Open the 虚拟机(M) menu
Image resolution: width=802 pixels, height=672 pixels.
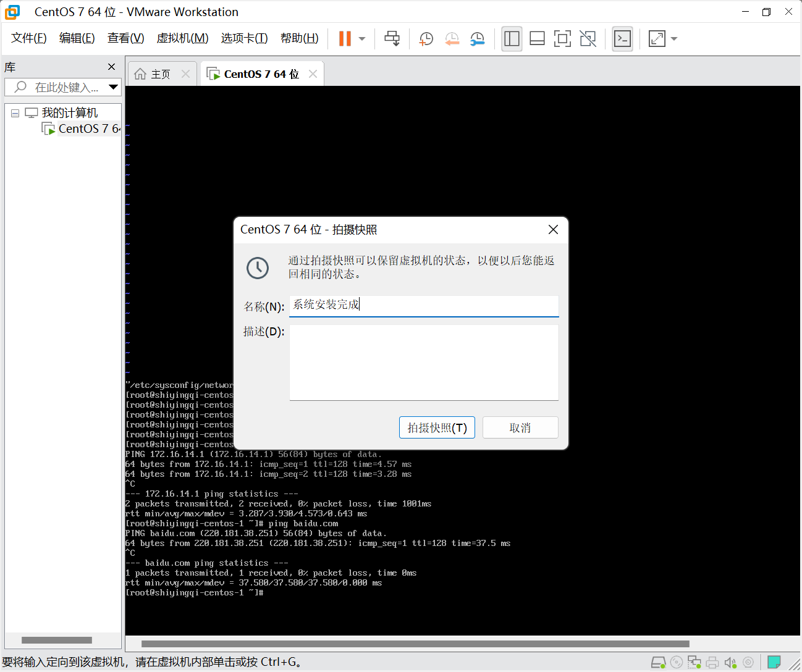182,38
